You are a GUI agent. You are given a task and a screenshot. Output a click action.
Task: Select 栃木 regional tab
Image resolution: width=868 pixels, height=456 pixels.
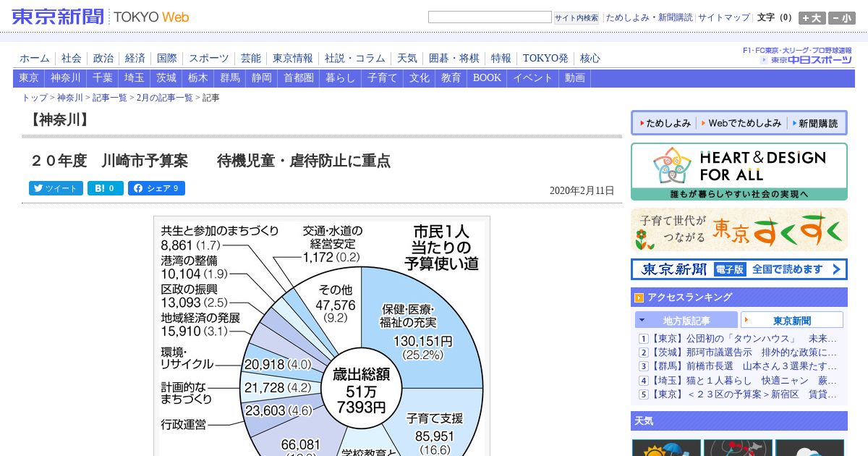point(198,78)
